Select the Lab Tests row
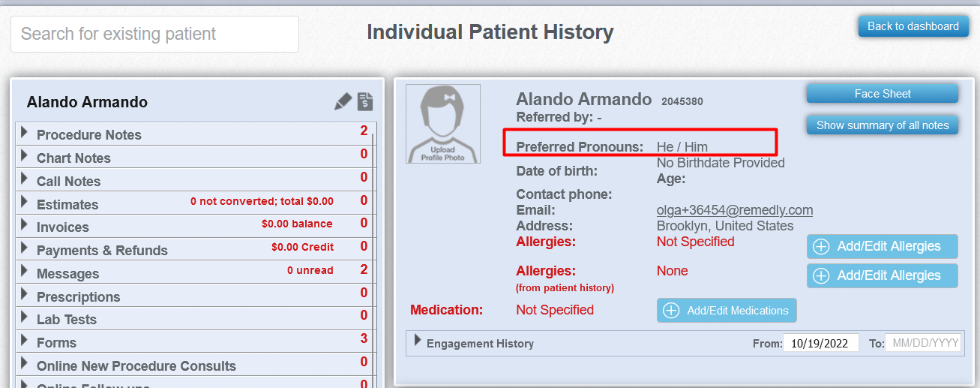Viewport: 980px width, 388px height. coord(196,319)
